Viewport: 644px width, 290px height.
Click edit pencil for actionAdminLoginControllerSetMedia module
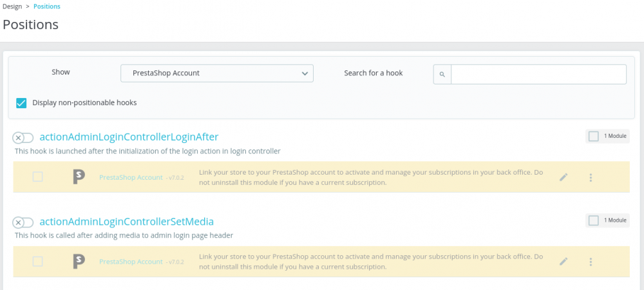coord(563,262)
